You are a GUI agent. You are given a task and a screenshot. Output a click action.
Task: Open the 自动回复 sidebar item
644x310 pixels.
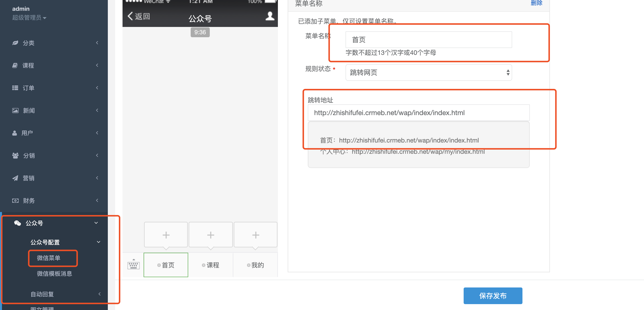tap(42, 294)
